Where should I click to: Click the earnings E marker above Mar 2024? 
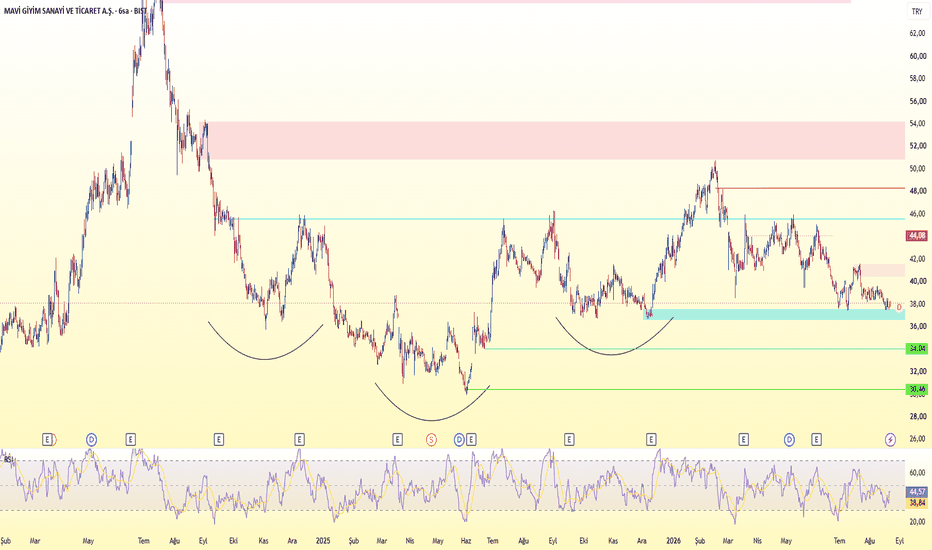click(x=47, y=440)
